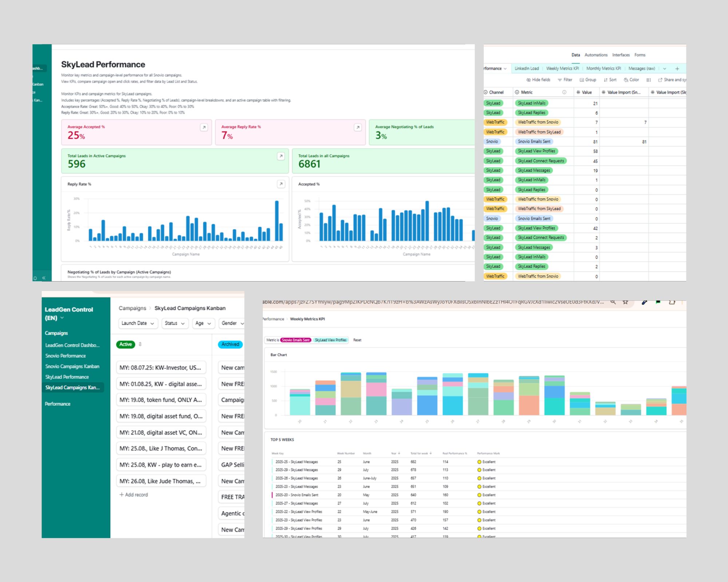
Task: Expand the Average Accepted % card
Action: point(204,127)
